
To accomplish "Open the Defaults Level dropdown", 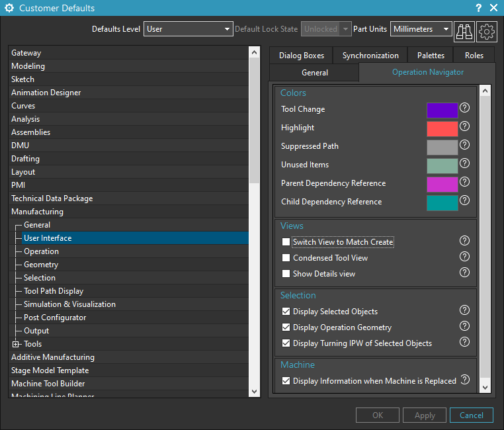I will click(189, 29).
